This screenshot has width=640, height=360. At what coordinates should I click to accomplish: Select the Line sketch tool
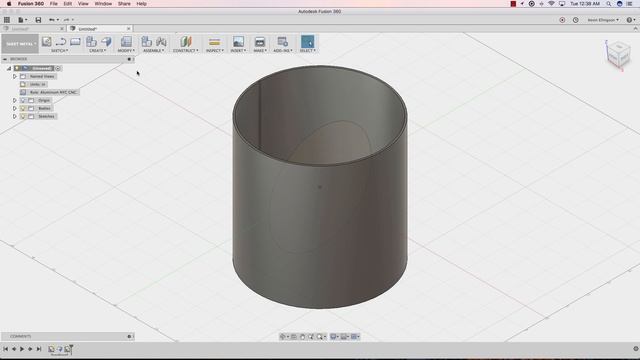(61, 41)
